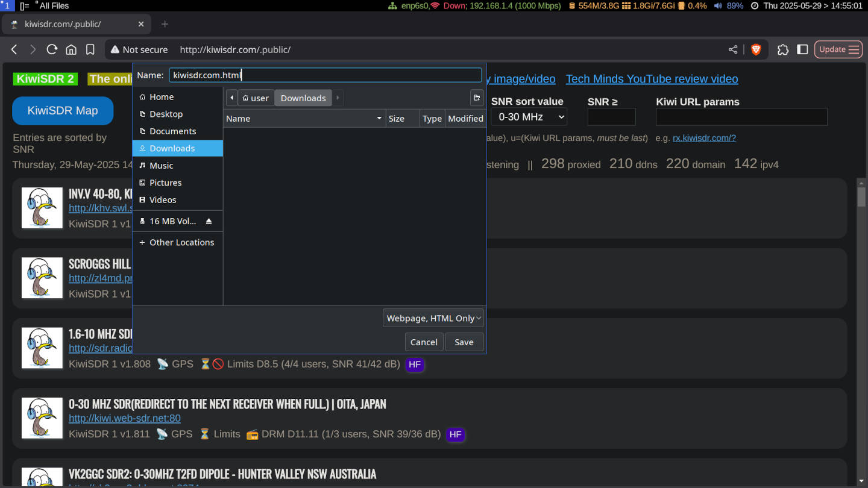This screenshot has height=488, width=868.
Task: Click the volume 89% speaker icon
Action: 718,5
